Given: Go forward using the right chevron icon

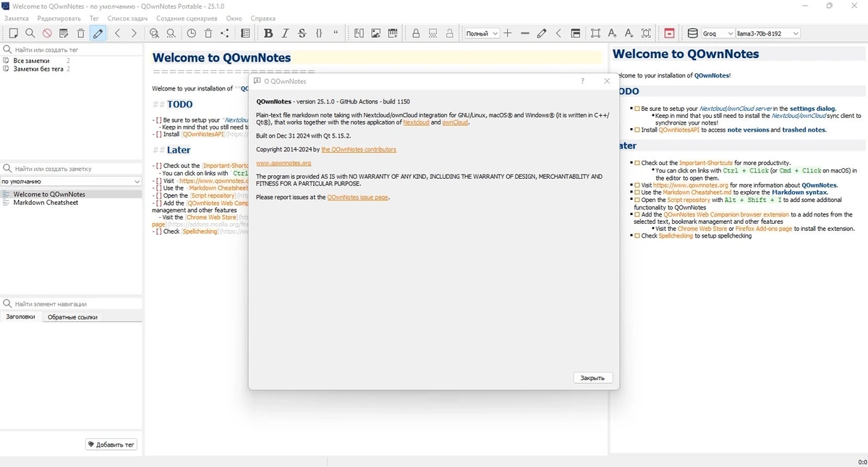Looking at the screenshot, I should [x=134, y=33].
